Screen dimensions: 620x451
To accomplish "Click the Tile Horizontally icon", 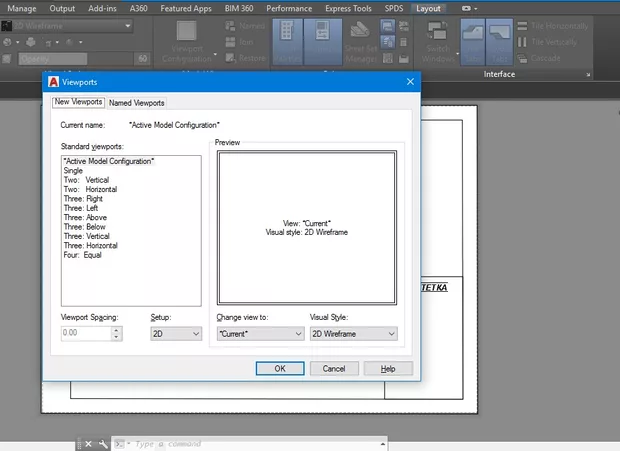I will 524,26.
